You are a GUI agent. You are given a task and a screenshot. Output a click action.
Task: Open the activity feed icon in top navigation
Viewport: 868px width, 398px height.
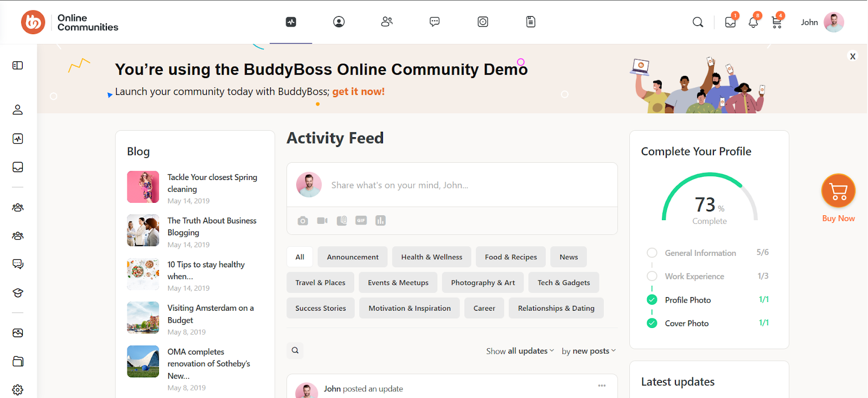tap(291, 22)
